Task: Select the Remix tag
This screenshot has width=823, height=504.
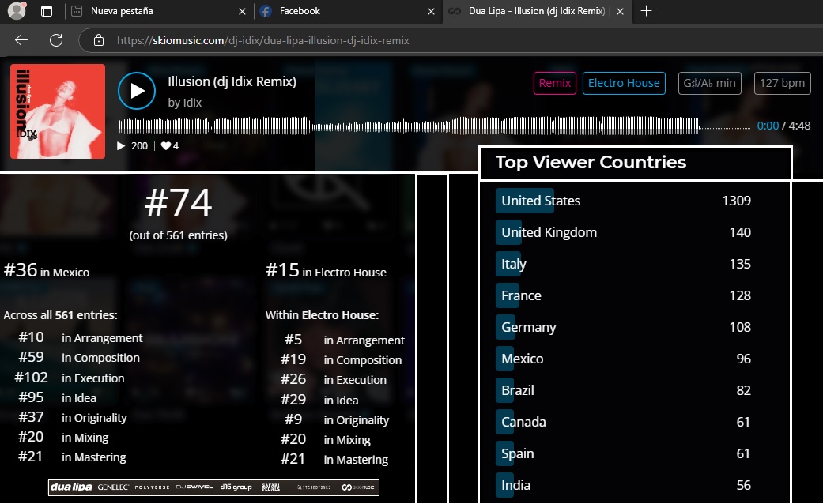Action: click(555, 83)
